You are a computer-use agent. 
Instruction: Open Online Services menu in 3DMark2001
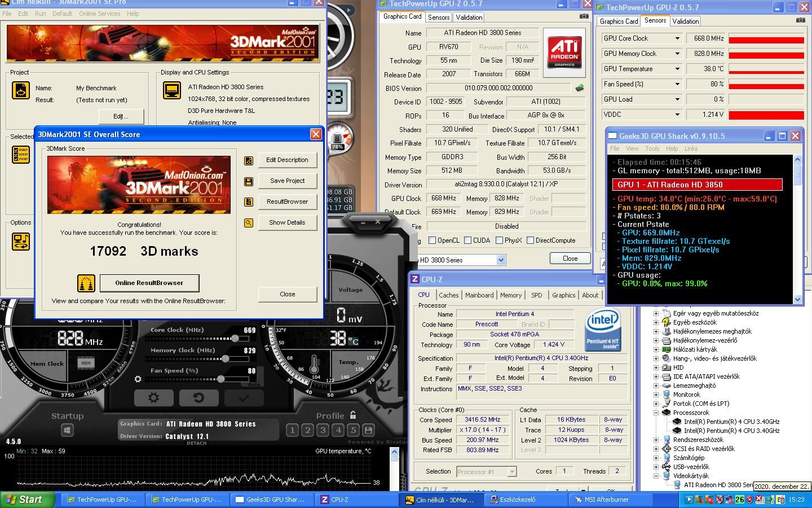99,14
